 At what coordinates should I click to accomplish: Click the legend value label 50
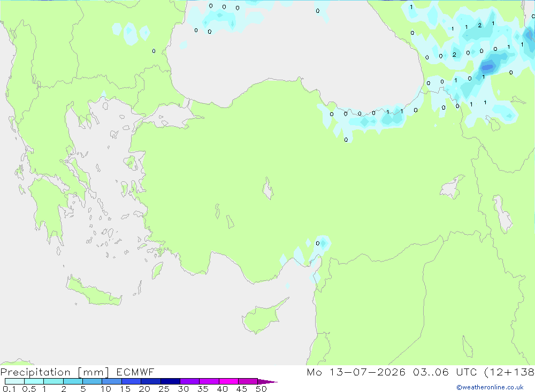point(261,389)
